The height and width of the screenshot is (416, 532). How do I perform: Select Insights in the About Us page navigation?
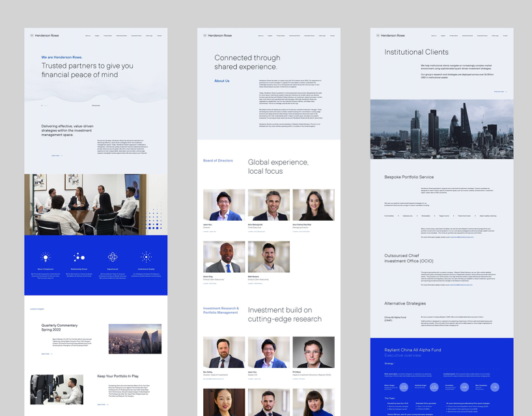pyautogui.click(x=270, y=35)
